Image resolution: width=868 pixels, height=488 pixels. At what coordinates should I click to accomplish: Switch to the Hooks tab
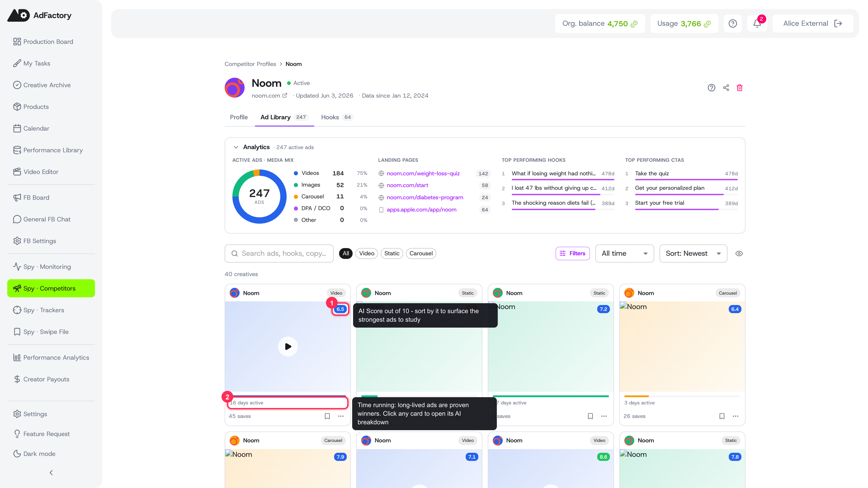pyautogui.click(x=336, y=117)
